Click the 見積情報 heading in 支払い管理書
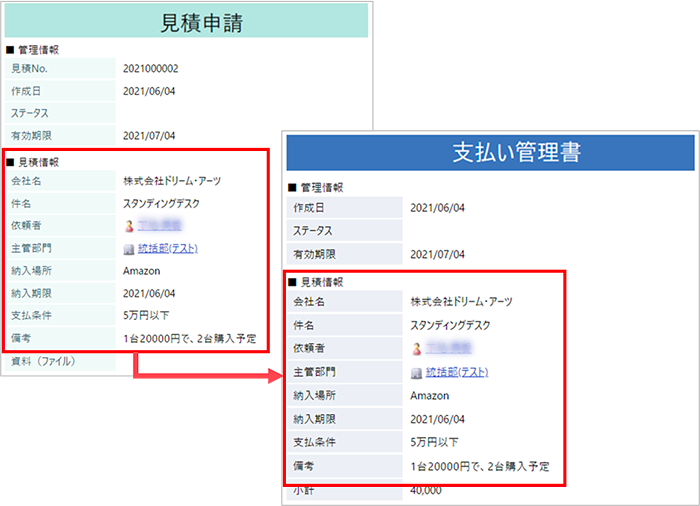700x506 pixels. [322, 282]
